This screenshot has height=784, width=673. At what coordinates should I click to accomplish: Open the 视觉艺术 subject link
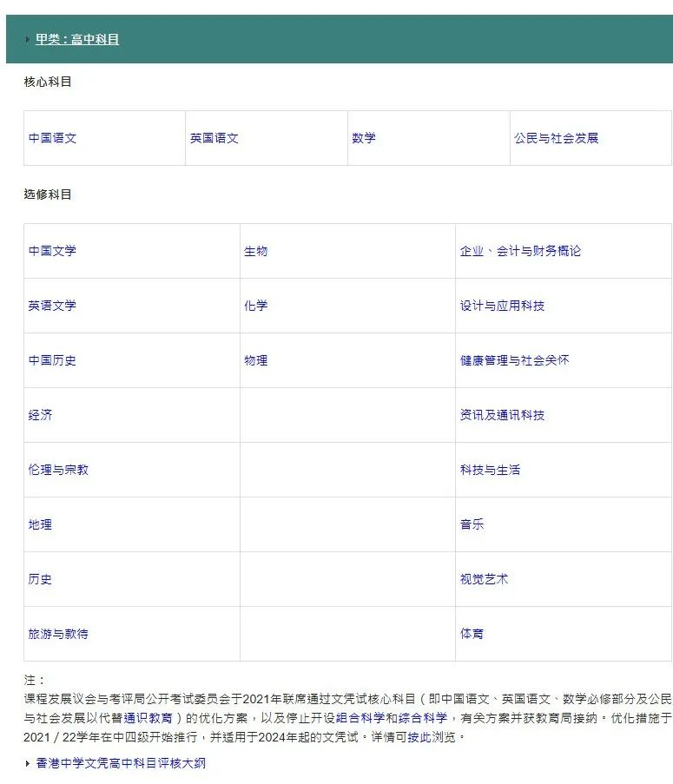point(484,579)
